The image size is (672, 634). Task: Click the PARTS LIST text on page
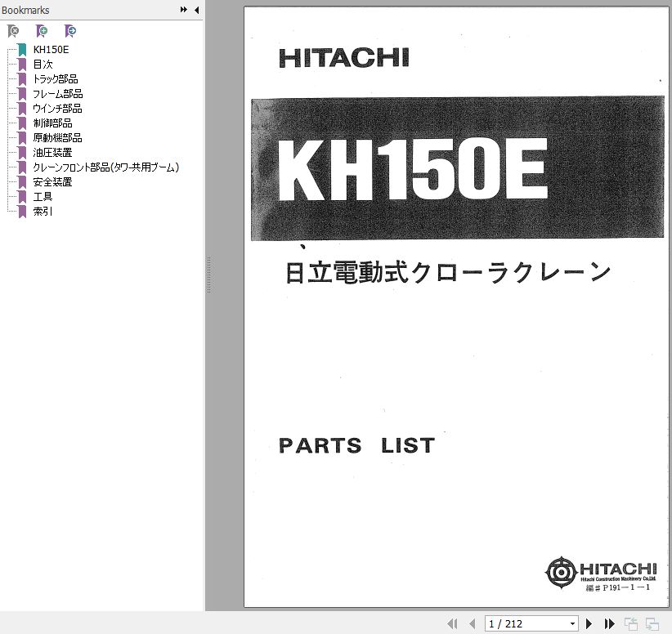tap(356, 445)
